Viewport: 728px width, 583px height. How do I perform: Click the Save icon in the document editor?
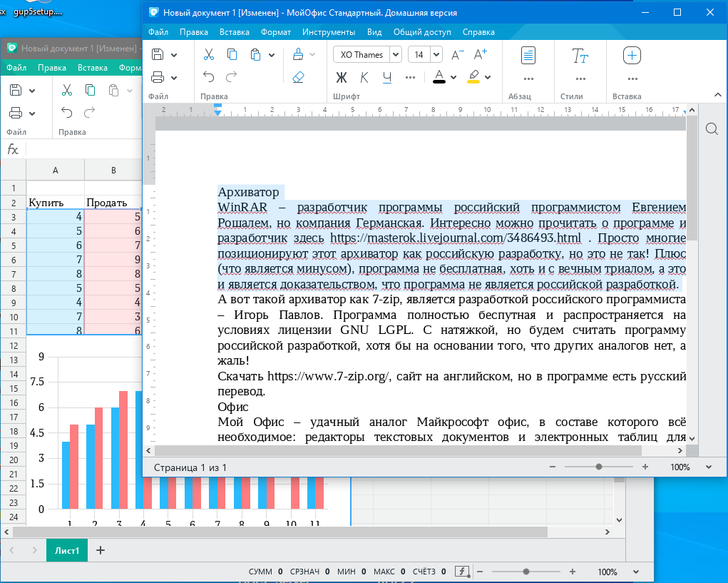point(158,54)
